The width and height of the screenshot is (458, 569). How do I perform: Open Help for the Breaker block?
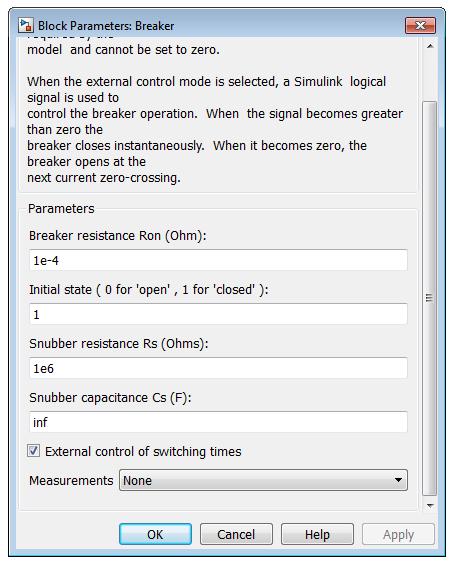[317, 534]
